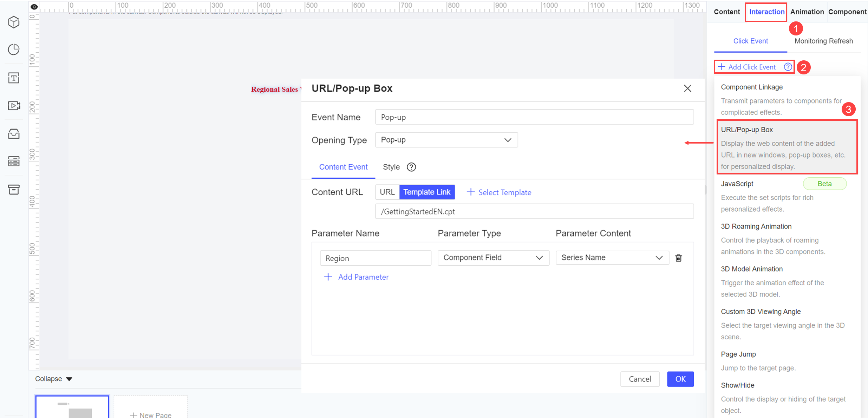Viewport: 868px width, 418px height.
Task: Select the Template Link option
Action: (x=427, y=192)
